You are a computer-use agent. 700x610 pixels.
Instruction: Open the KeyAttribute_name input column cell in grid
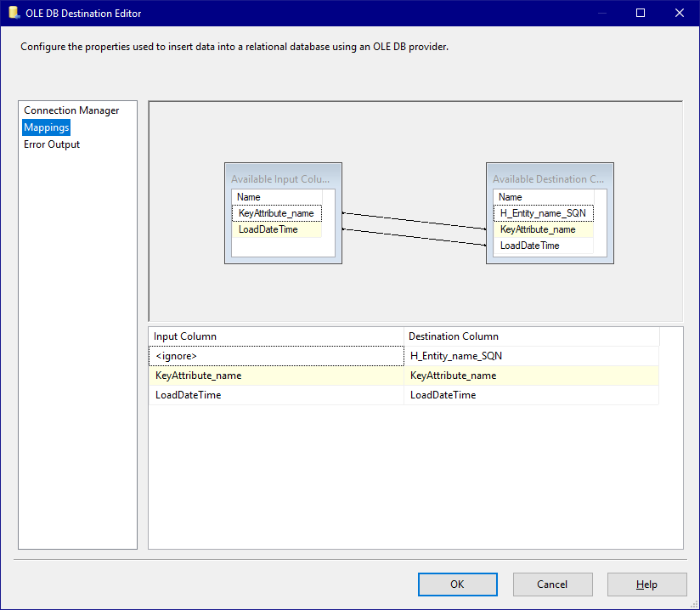(276, 376)
